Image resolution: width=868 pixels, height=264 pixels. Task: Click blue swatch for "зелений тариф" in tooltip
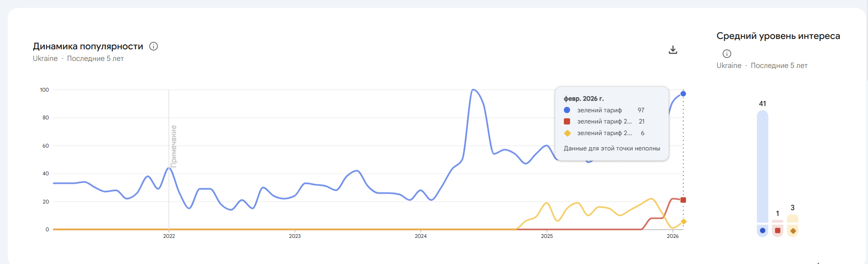[567, 110]
